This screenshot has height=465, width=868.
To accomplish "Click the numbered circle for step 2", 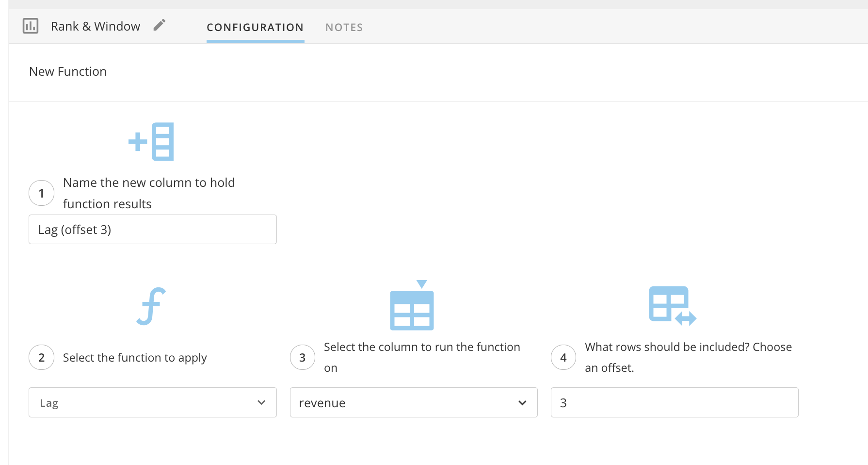I will 41,357.
